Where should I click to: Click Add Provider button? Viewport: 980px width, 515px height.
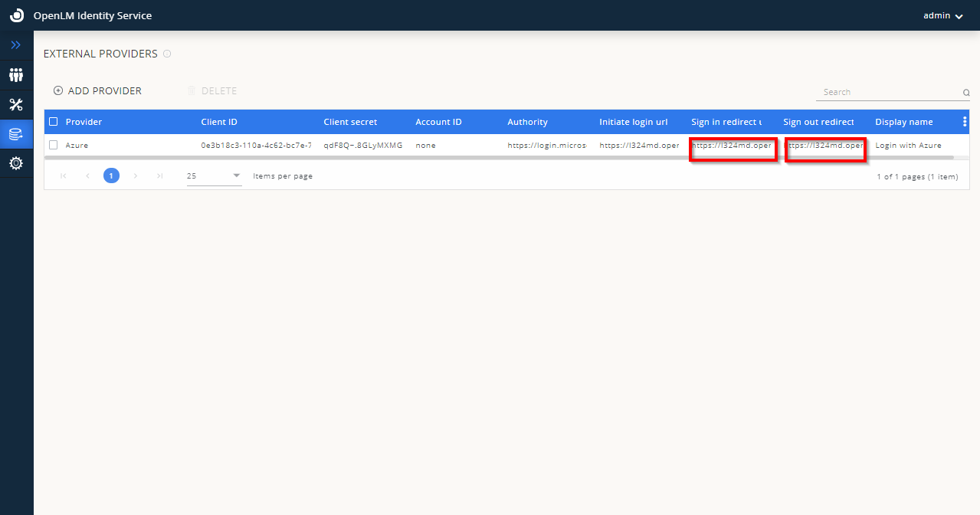[x=97, y=90]
